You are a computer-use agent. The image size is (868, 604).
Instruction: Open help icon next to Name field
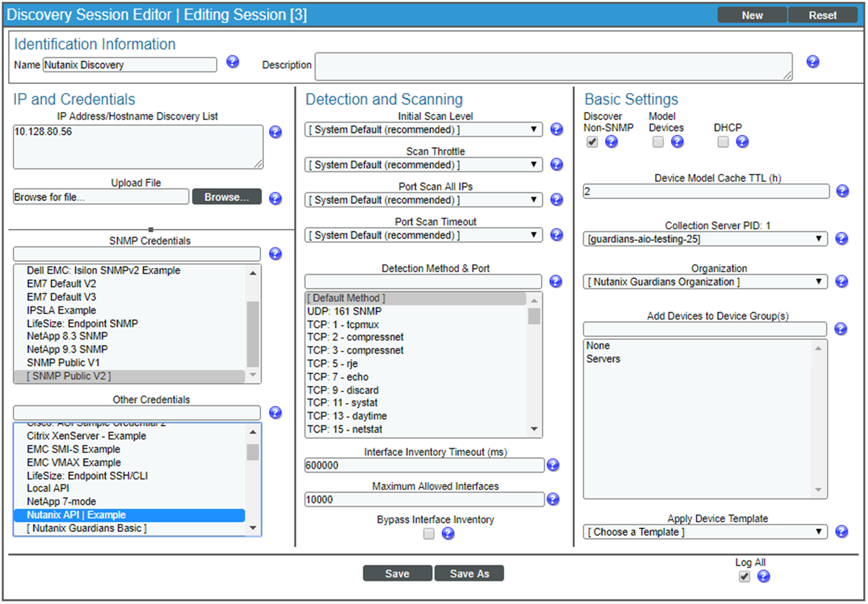(x=233, y=62)
